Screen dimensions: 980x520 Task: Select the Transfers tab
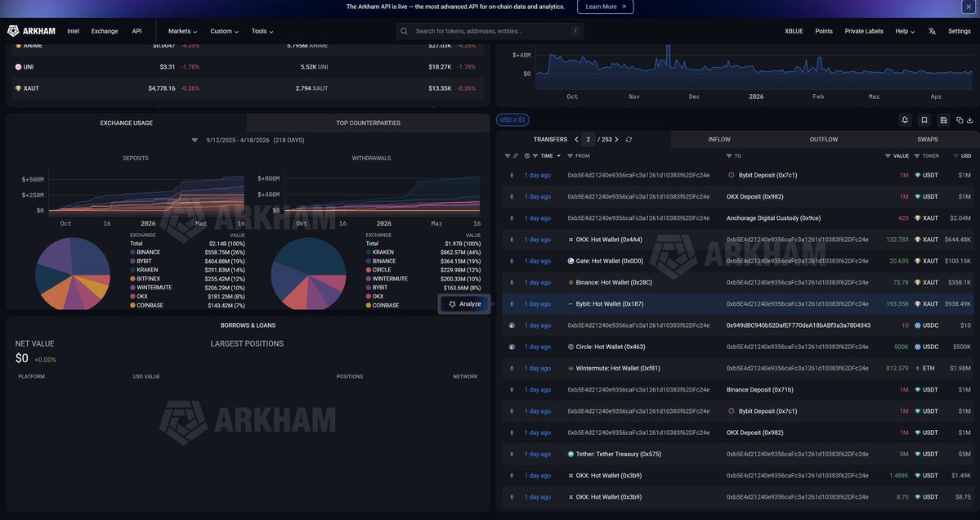550,139
